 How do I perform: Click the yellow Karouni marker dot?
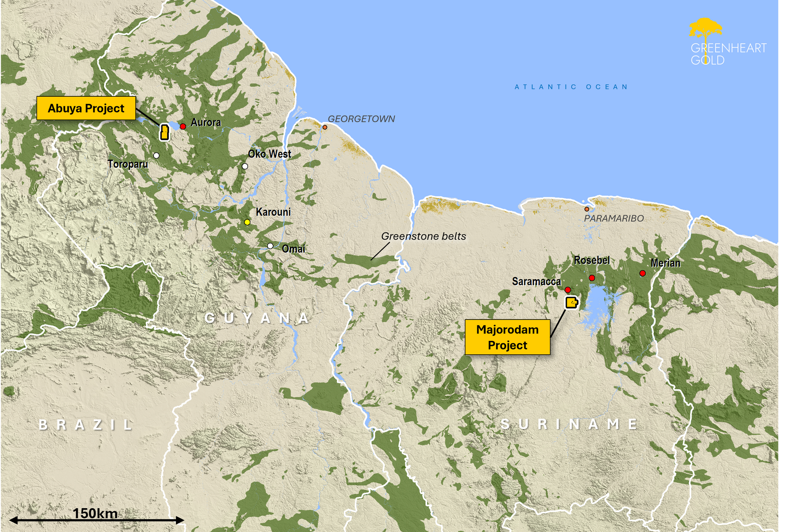pos(247,222)
